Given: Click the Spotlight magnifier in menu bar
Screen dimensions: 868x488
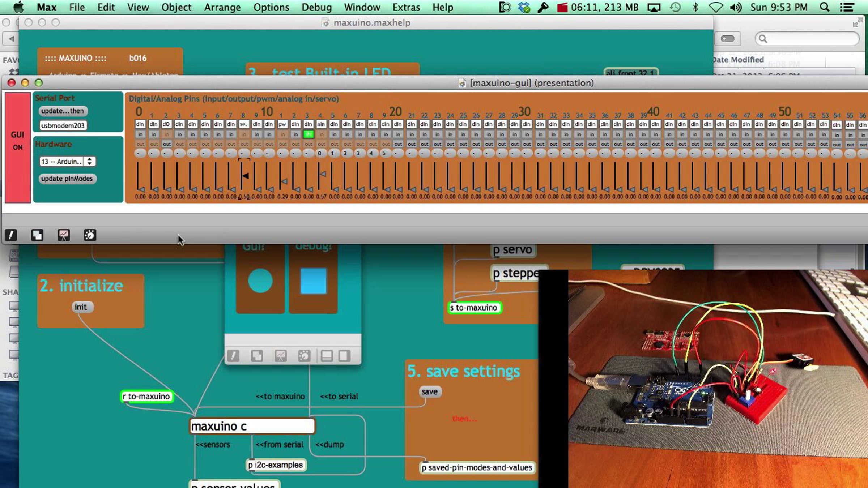Looking at the screenshot, I should tap(824, 7).
